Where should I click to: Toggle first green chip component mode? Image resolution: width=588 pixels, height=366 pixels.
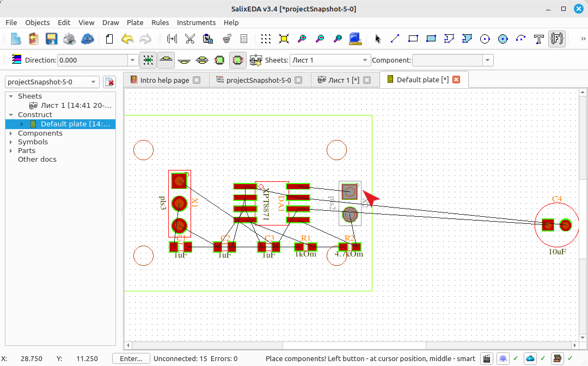point(220,60)
